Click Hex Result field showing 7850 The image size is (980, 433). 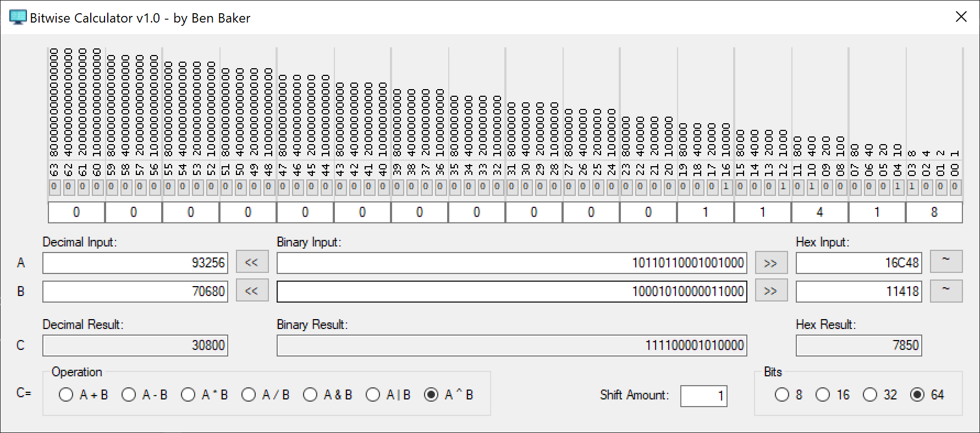859,346
